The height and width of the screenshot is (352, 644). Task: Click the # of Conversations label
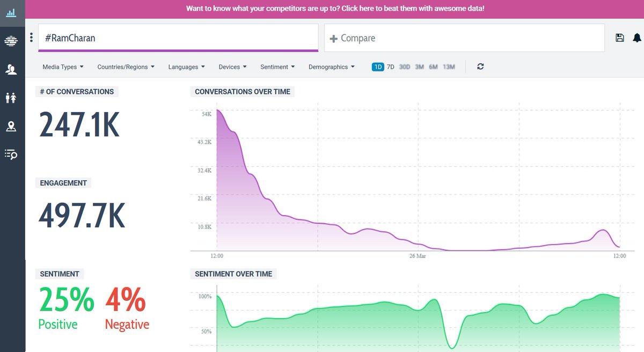click(x=77, y=92)
